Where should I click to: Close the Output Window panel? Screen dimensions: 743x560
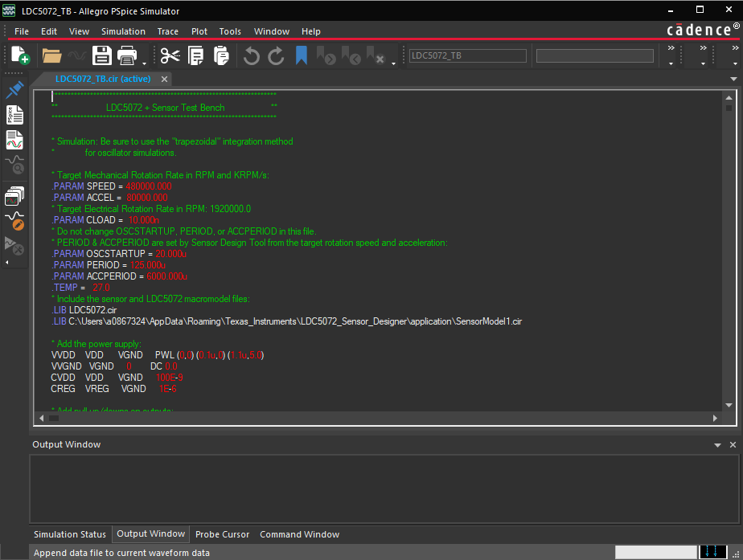pyautogui.click(x=733, y=444)
